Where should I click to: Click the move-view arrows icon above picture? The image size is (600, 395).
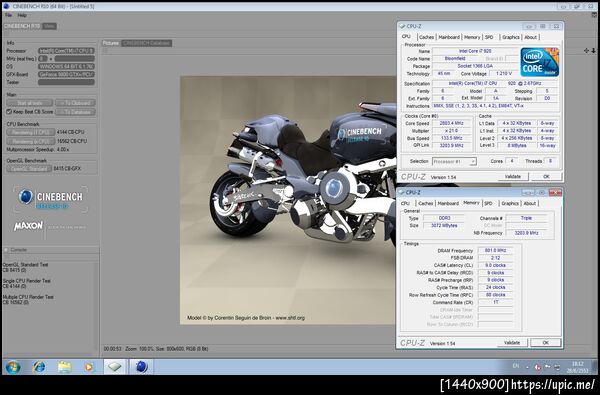(586, 51)
